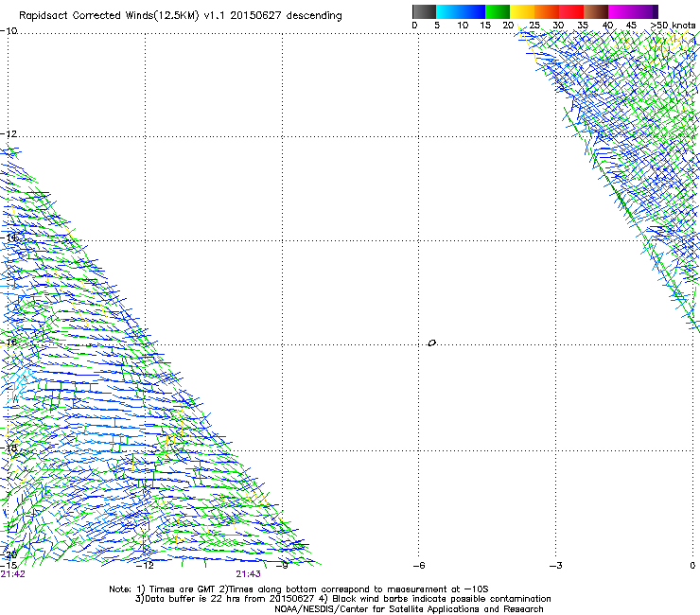Click the light cyan low-wind barbs near -17 latitude
The image size is (700, 615).
(21, 383)
